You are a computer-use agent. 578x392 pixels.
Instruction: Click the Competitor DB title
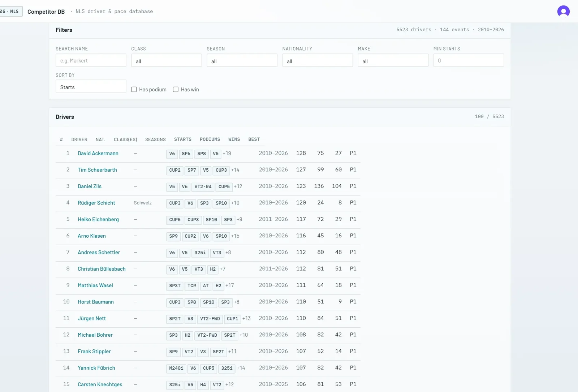46,12
